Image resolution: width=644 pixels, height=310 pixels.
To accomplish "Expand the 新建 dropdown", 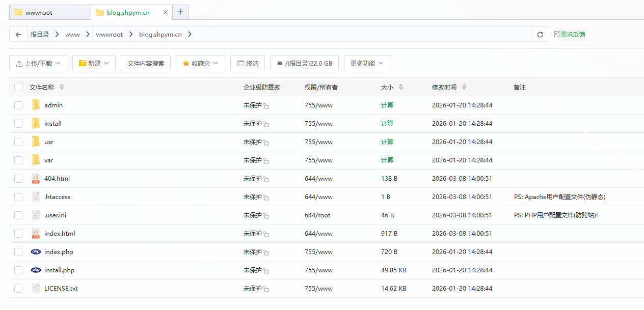I will pyautogui.click(x=94, y=63).
